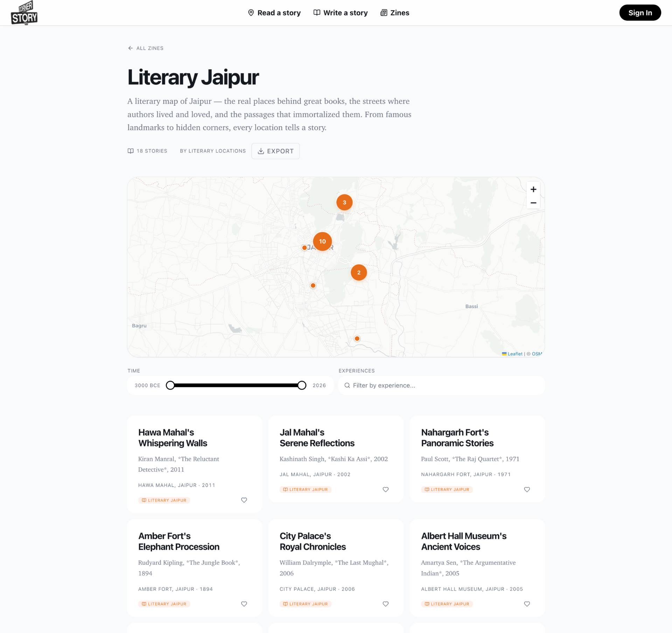Image resolution: width=672 pixels, height=633 pixels.
Task: Grab the right time slider handle
Action: point(302,385)
